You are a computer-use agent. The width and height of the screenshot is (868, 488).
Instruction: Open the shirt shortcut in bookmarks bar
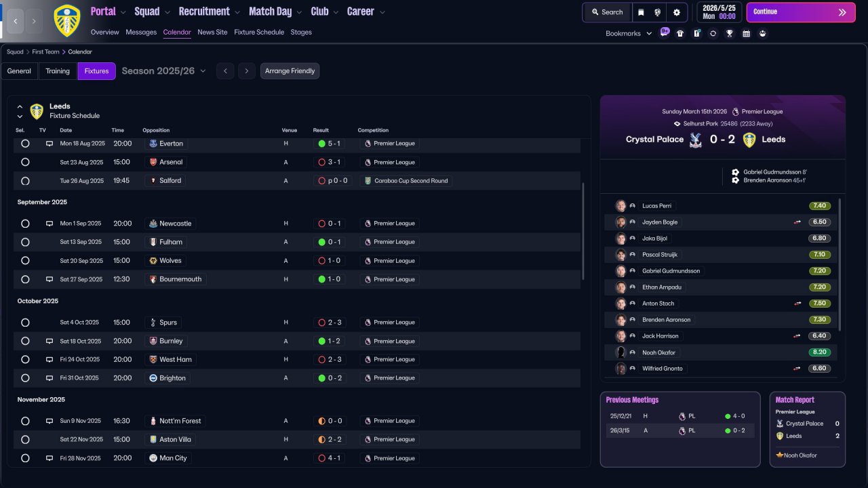[x=680, y=33]
